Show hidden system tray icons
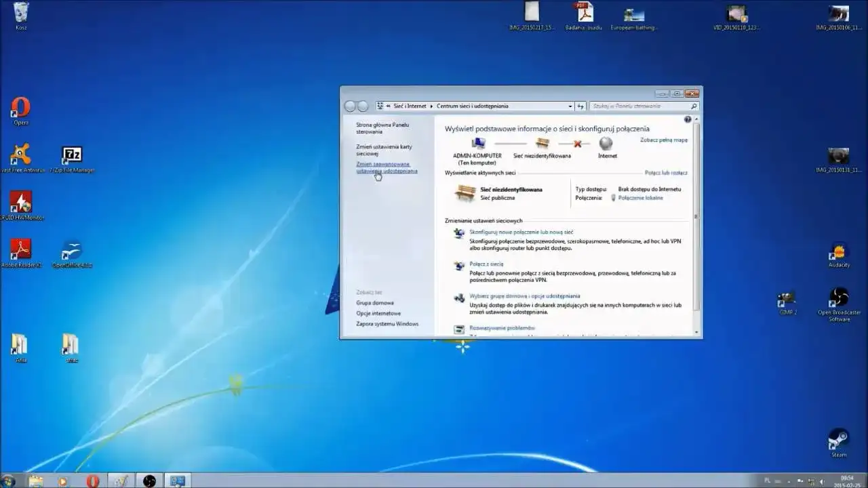868x488 pixels. [789, 481]
